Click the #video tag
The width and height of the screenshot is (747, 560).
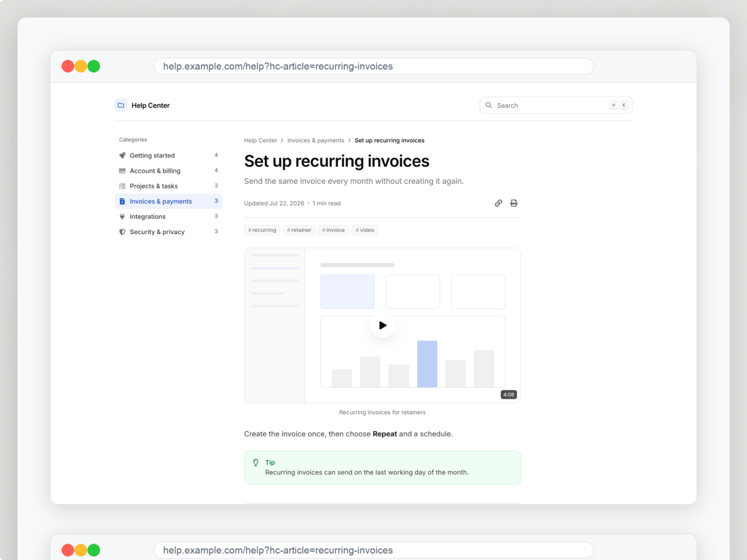point(365,230)
